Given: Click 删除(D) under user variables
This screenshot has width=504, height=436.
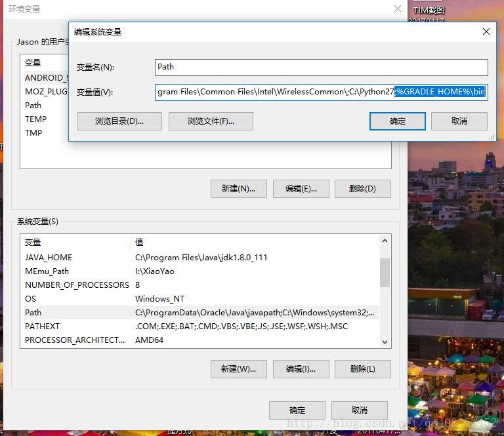Looking at the screenshot, I should click(362, 189).
